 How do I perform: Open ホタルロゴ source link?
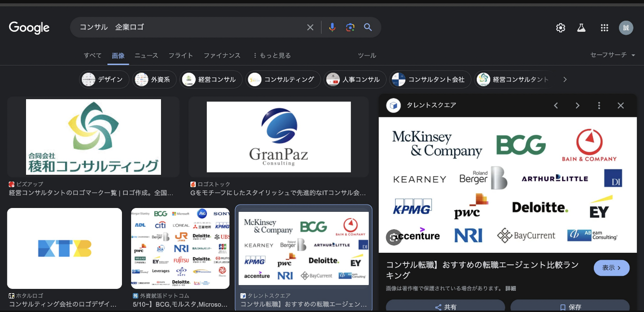pos(26,296)
